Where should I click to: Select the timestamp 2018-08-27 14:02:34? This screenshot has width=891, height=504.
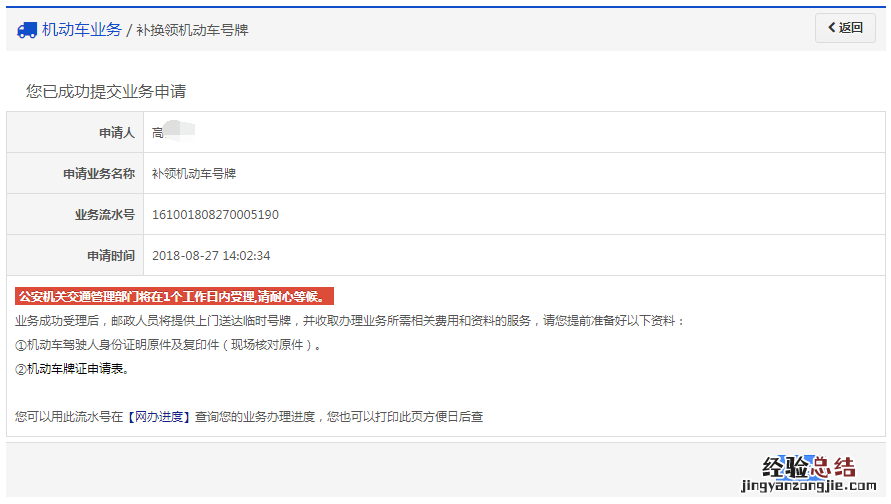(211, 256)
